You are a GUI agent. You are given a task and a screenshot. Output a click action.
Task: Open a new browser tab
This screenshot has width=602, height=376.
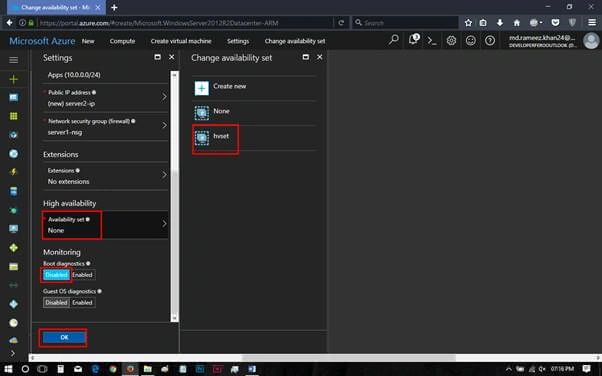114,7
